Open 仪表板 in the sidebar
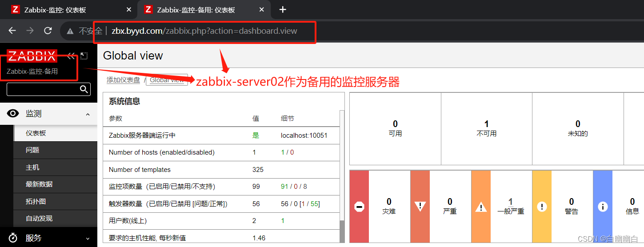644x247 pixels. pos(55,133)
